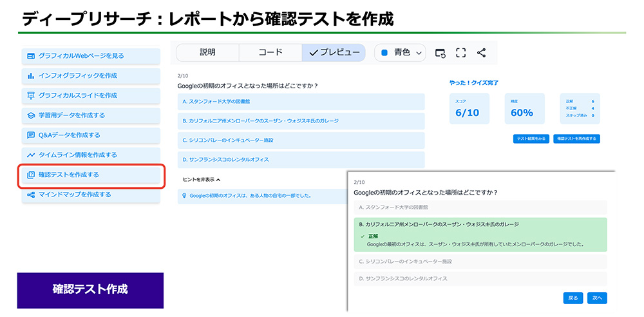The image size is (644, 317).
Task: Click the グラフィカルWebページを見る icon
Action: [31, 56]
